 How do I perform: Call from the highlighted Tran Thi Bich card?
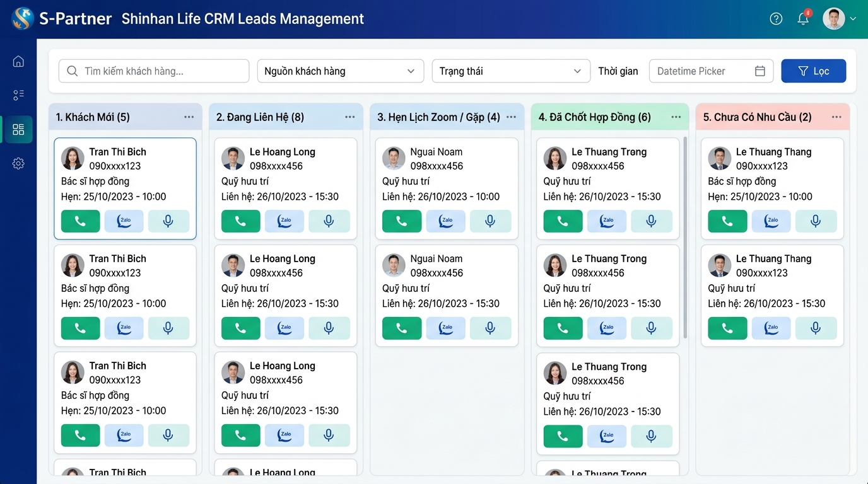(x=80, y=221)
